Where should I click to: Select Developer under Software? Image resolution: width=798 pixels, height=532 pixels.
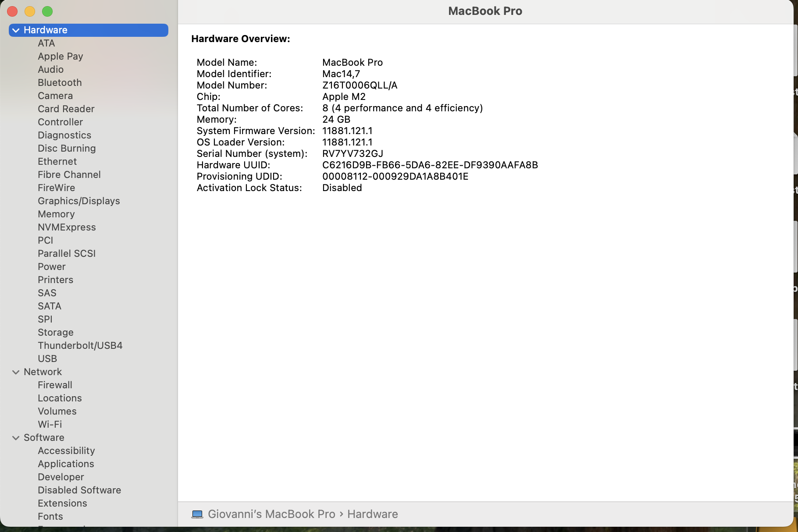(x=61, y=477)
